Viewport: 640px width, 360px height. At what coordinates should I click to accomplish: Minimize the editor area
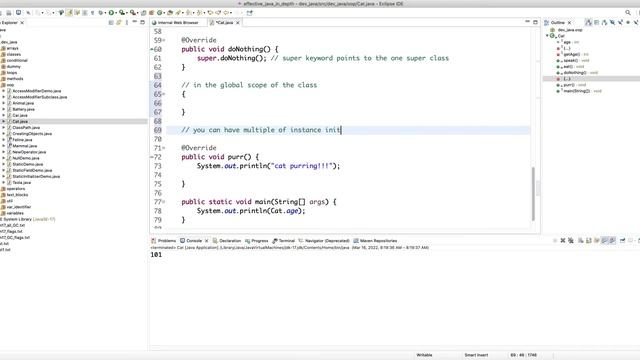[527, 22]
